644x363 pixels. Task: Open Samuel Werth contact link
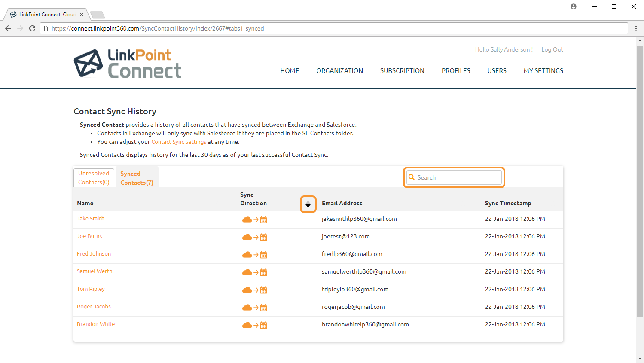[95, 271]
